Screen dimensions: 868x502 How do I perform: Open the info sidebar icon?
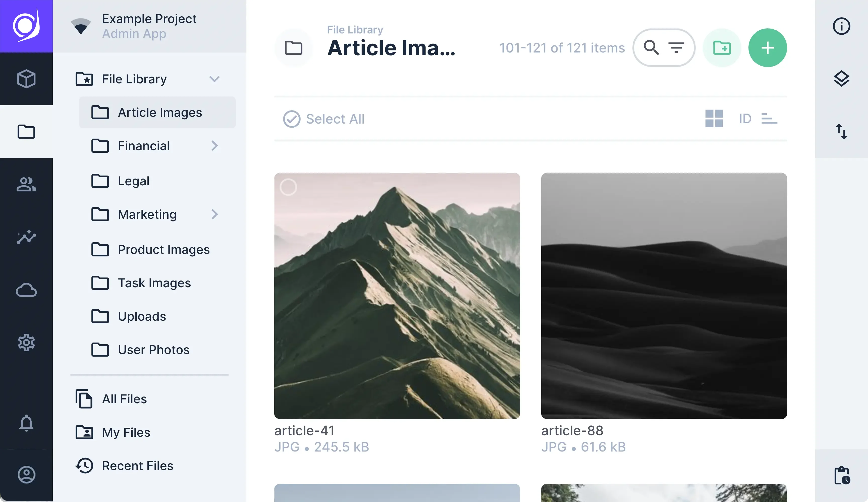(841, 26)
